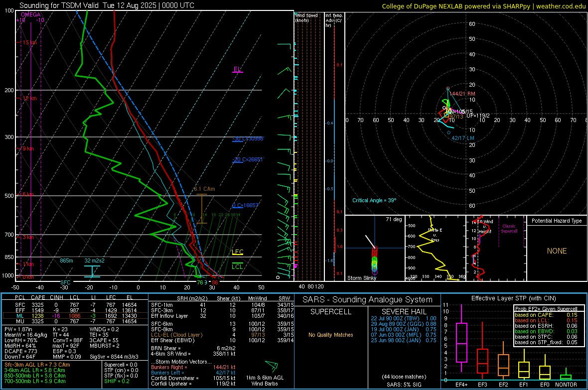The image size is (588, 390).
Task: Click the SUPERCELL column header in SARS
Action: tap(331, 312)
